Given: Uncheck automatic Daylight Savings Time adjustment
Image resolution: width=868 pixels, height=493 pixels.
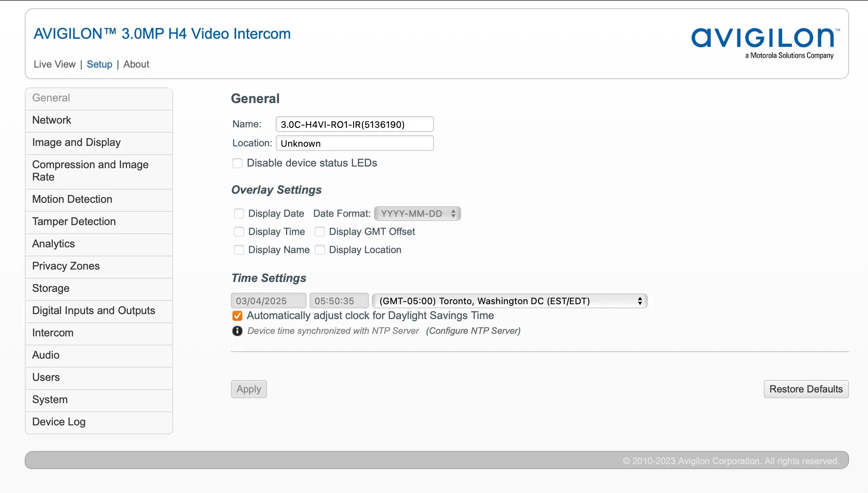Looking at the screenshot, I should pyautogui.click(x=237, y=316).
